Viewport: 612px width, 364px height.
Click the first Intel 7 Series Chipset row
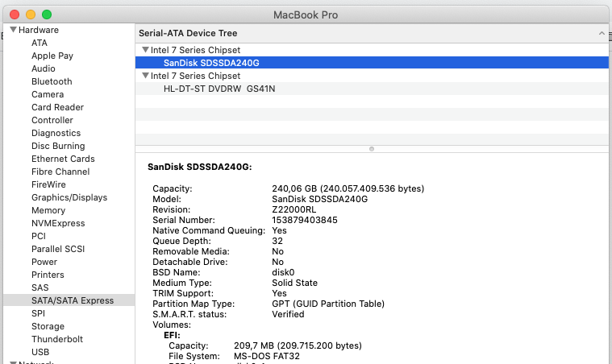[x=372, y=50]
